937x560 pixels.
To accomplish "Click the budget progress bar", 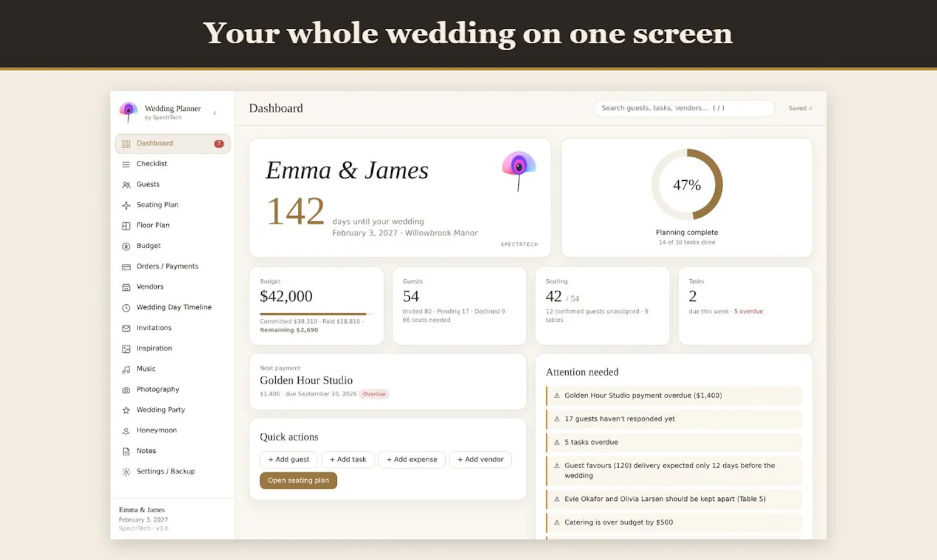I will [x=316, y=314].
